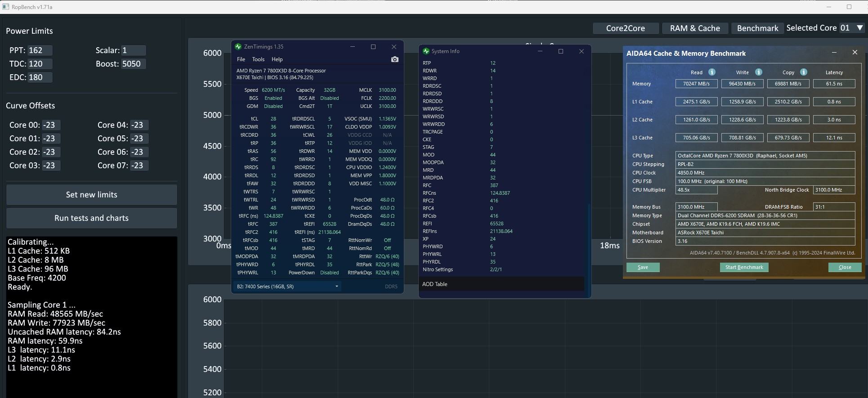The image size is (868, 398).
Task: Click the Motherboard ASRock X670E Taichi field
Action: (765, 233)
